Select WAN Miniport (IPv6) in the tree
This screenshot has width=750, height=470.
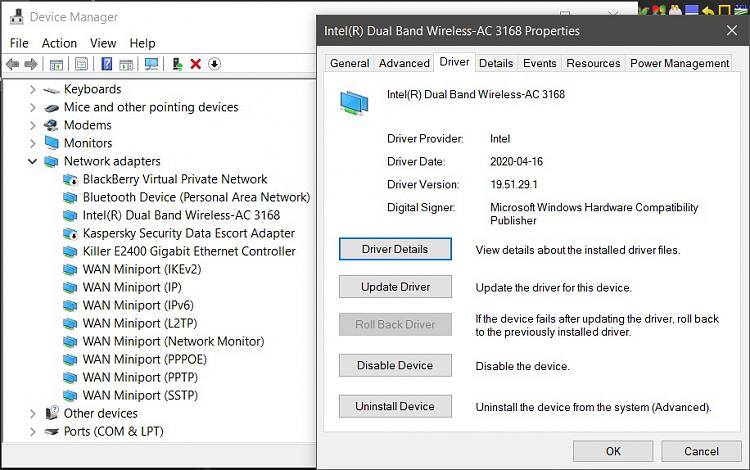point(138,306)
